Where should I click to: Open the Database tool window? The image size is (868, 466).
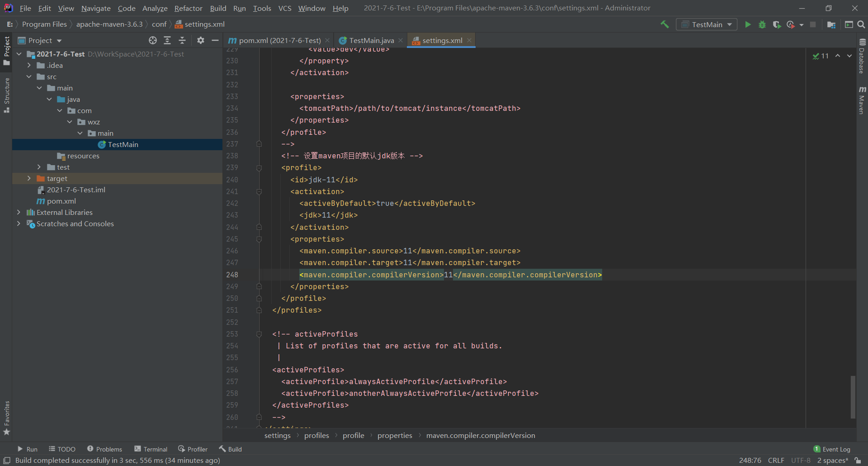(x=862, y=56)
